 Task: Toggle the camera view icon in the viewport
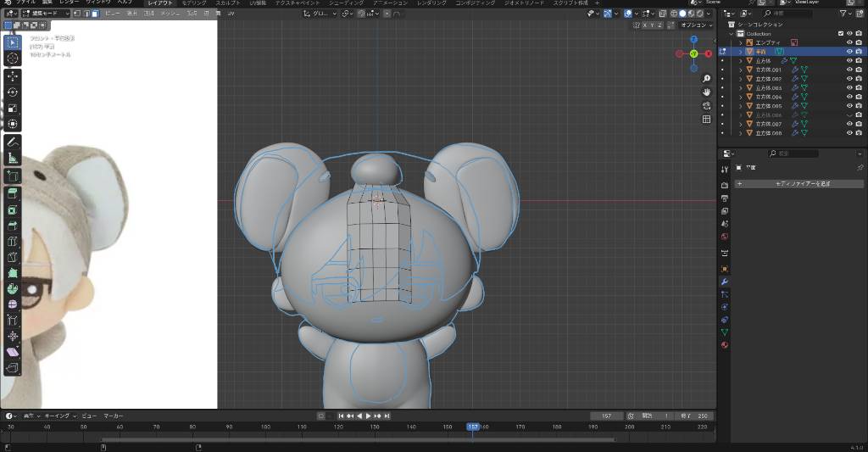[x=706, y=105]
